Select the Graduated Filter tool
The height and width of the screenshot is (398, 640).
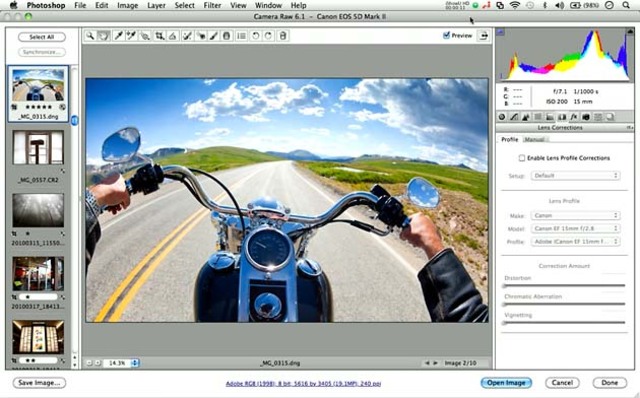pyautogui.click(x=227, y=36)
